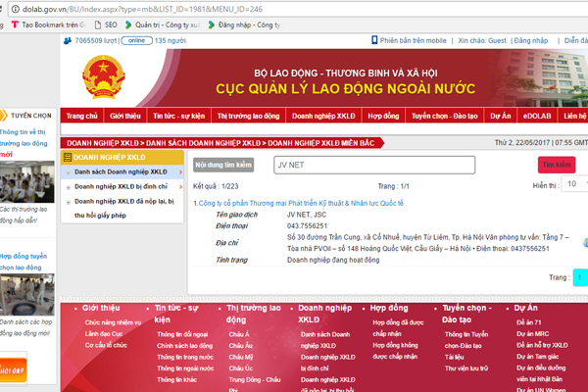Viewport: 588px width, 392px height.
Task: Click the Doanh nghiệp XKLĐ panel list icon
Action: coord(68,158)
